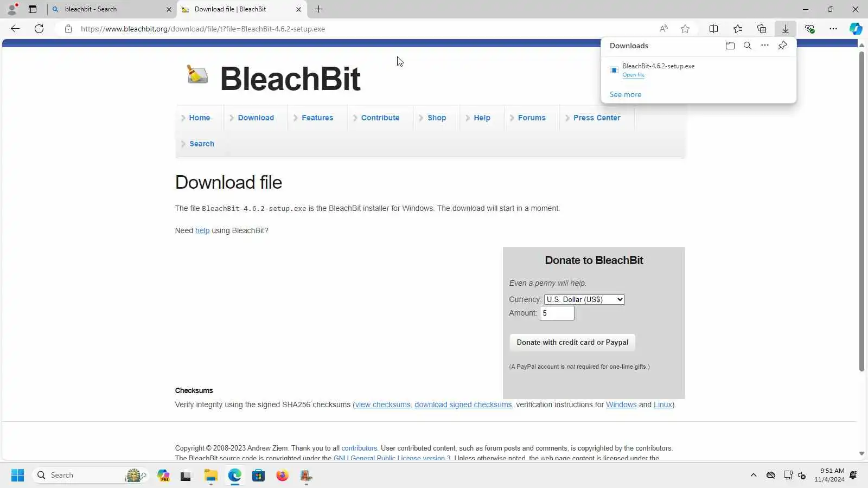Click the page vertical scrollbar
The height and width of the screenshot is (488, 868).
[x=861, y=211]
